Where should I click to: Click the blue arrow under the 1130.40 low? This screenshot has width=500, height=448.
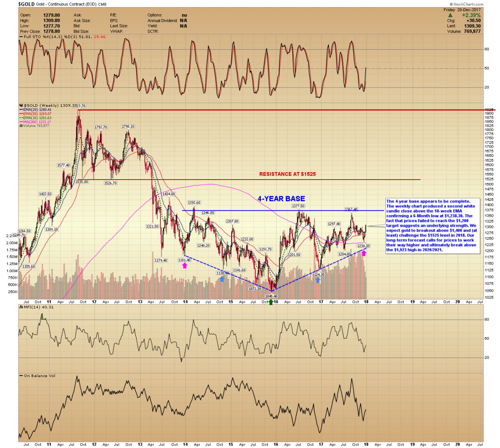point(222,279)
